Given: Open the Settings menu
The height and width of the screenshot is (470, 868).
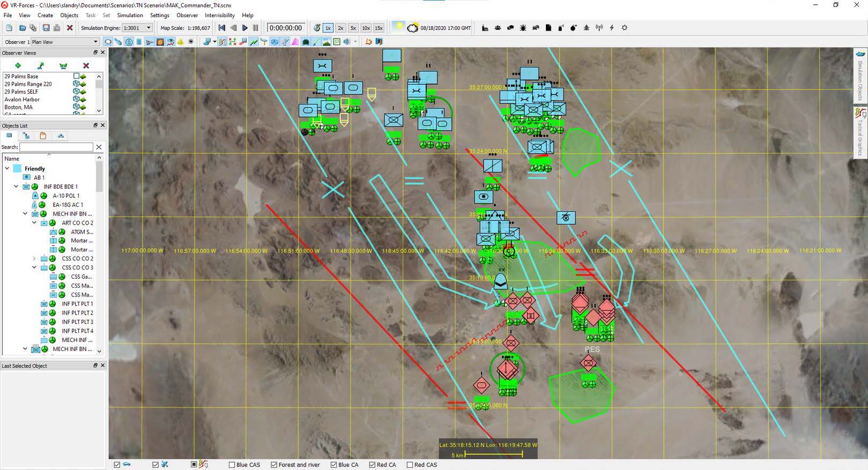Looking at the screenshot, I should (160, 15).
